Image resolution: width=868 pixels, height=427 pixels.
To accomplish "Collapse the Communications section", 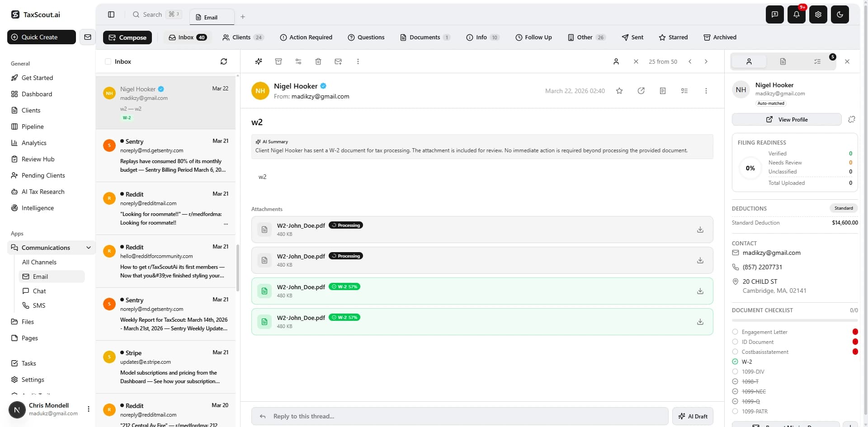I will click(89, 248).
